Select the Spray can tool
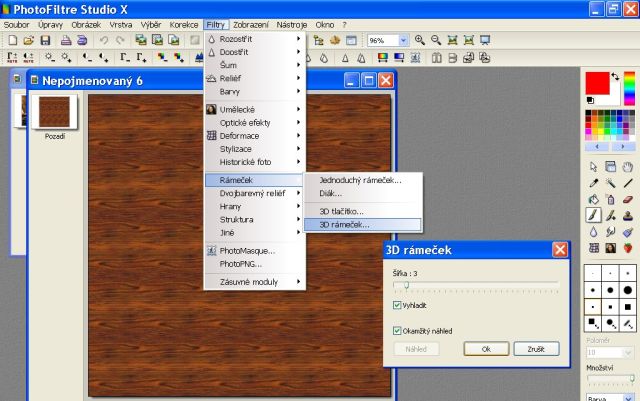Screen dimensions: 640x401 (611, 199)
